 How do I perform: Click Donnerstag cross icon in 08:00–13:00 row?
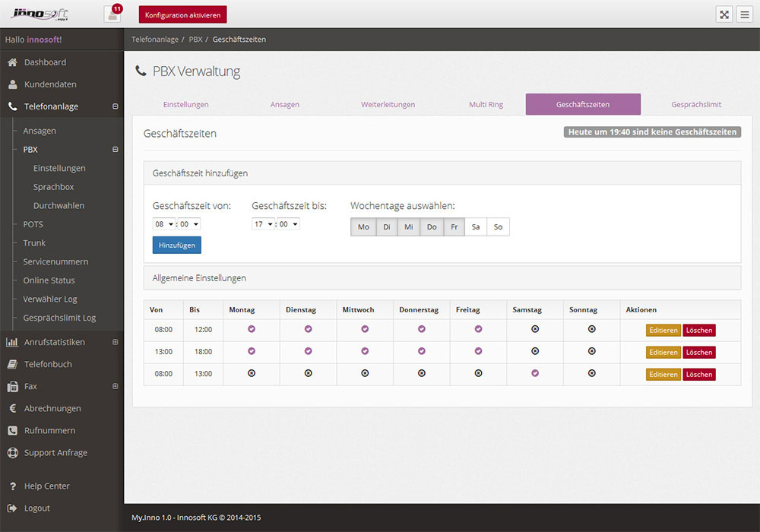click(422, 373)
